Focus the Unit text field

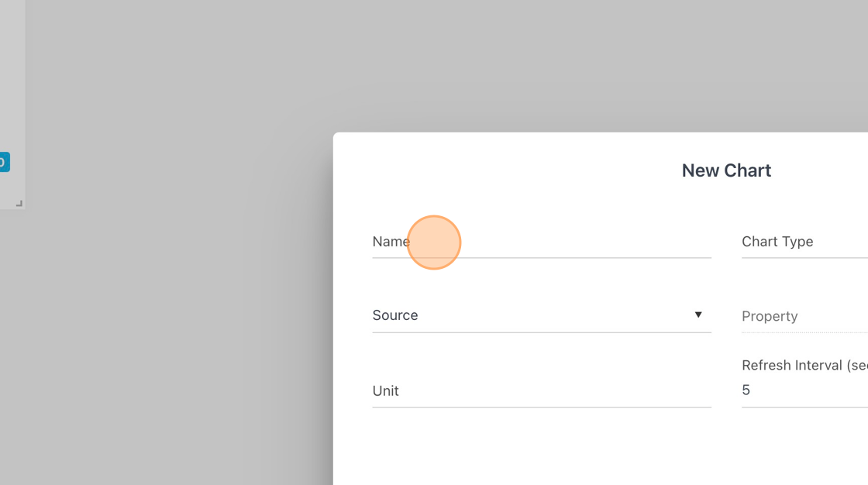[542, 391]
